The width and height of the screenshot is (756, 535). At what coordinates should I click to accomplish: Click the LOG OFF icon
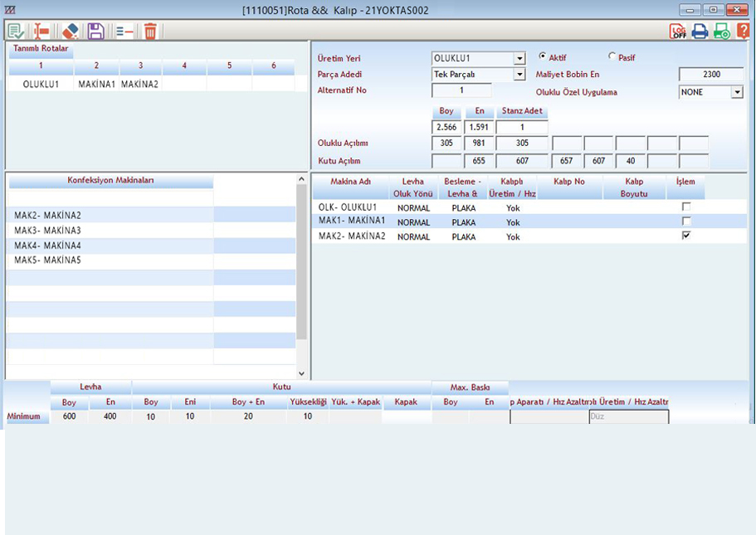(679, 32)
